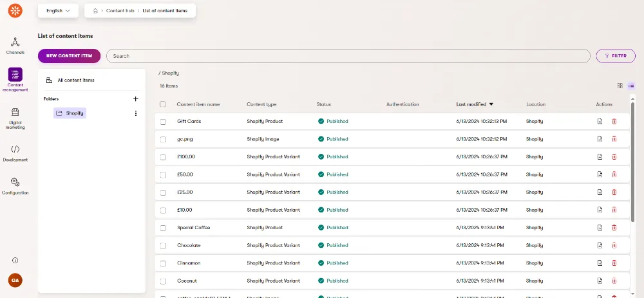Open the Development sidebar section

(x=15, y=153)
